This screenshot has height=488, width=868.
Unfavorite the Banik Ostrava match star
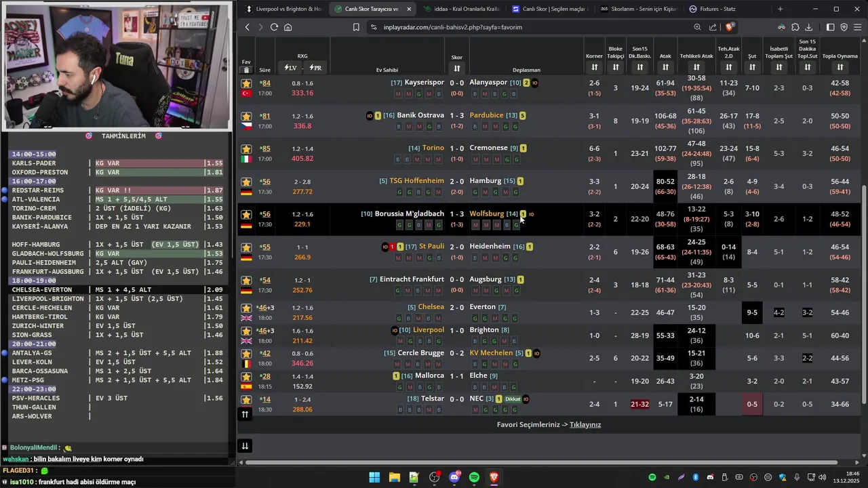pyautogui.click(x=246, y=117)
